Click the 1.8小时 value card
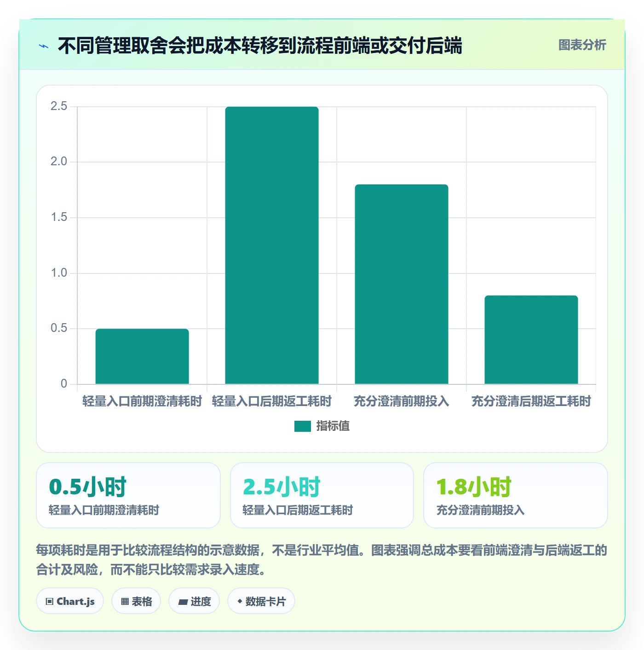The width and height of the screenshot is (644, 650). pyautogui.click(x=516, y=495)
